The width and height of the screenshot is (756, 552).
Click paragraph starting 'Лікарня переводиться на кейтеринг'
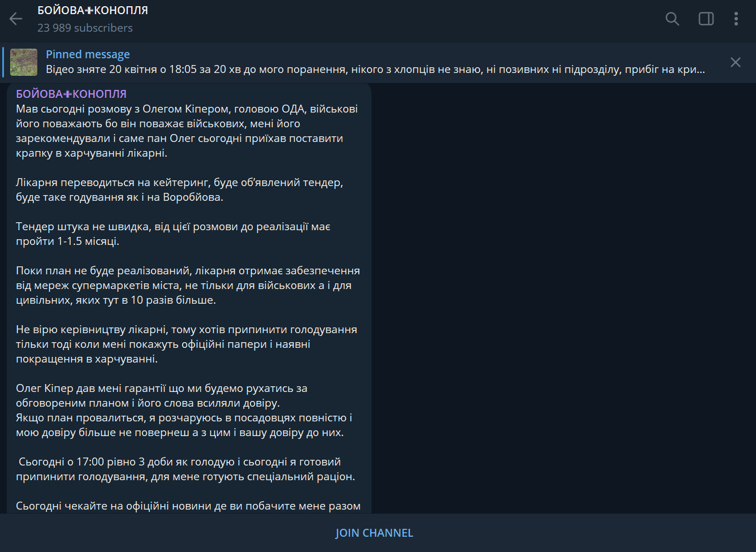click(x=180, y=189)
